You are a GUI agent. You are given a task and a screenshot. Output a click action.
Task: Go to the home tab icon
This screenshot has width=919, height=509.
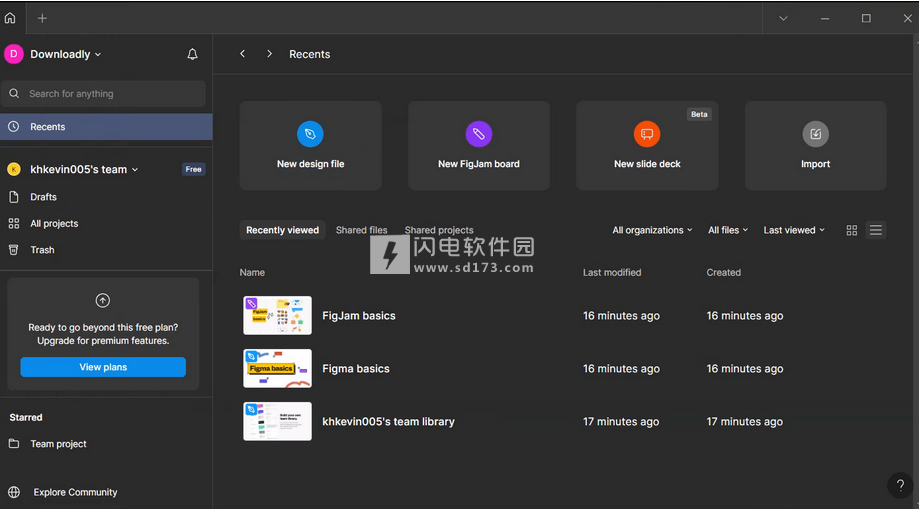pyautogui.click(x=10, y=18)
